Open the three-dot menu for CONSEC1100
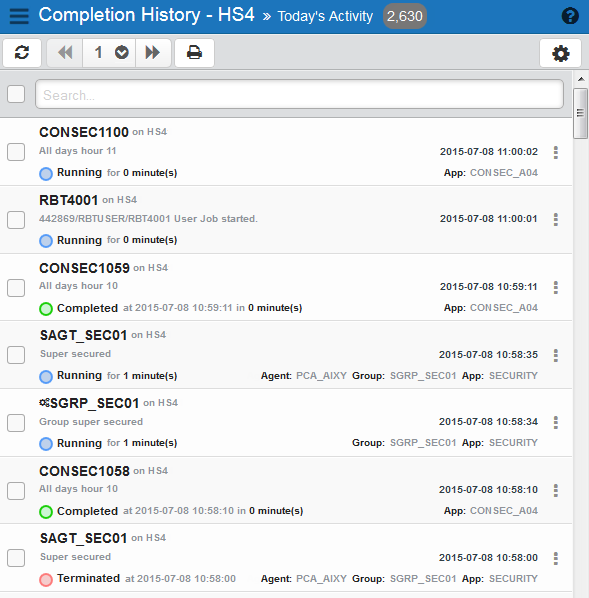 [x=556, y=152]
